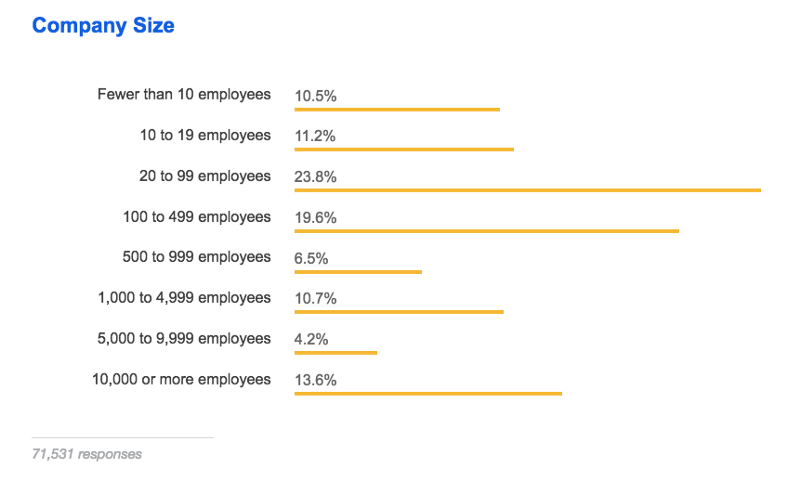800x480 pixels.
Task: Click the 71,531 responses text
Action: coord(87,454)
